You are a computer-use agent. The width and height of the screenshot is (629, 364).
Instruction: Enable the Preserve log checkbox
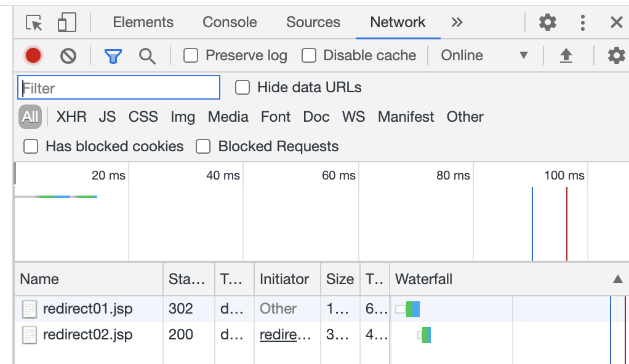pyautogui.click(x=191, y=55)
